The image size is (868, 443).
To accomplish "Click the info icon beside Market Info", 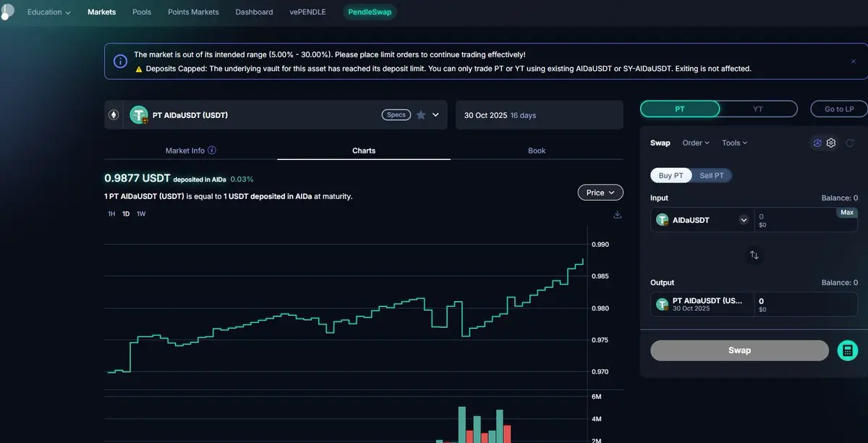I will point(212,151).
